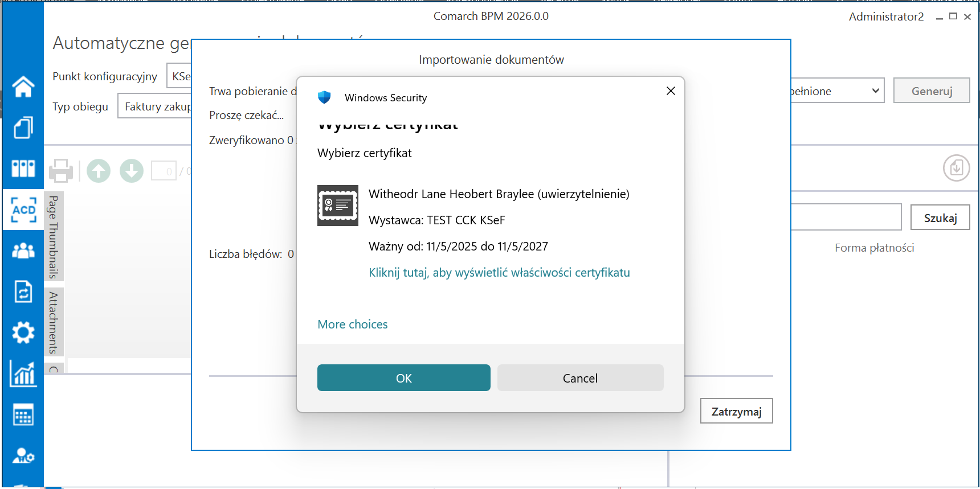Open the calendar grid icon in sidebar
The width and height of the screenshot is (980, 489).
pyautogui.click(x=23, y=415)
